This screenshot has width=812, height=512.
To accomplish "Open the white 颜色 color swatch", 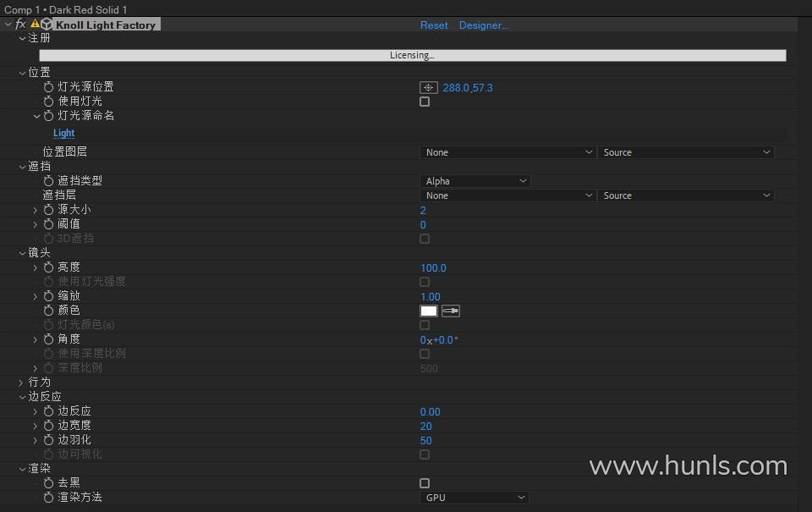I will [428, 311].
